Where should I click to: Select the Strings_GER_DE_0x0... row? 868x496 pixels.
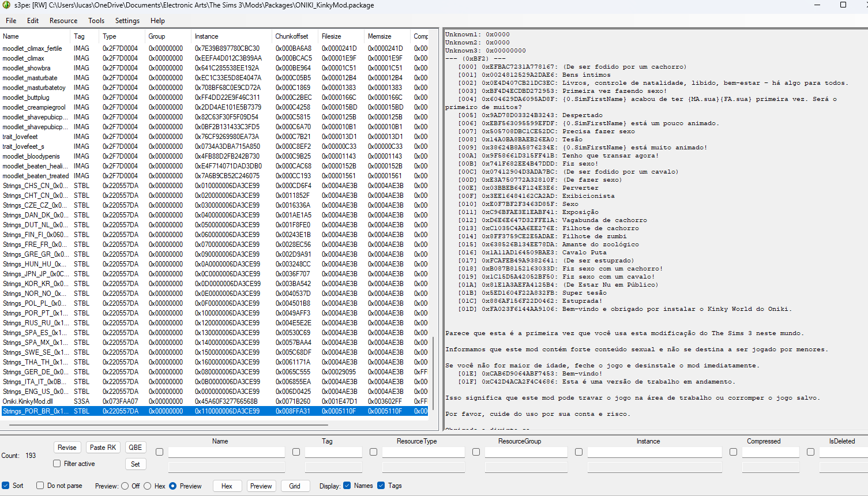215,372
